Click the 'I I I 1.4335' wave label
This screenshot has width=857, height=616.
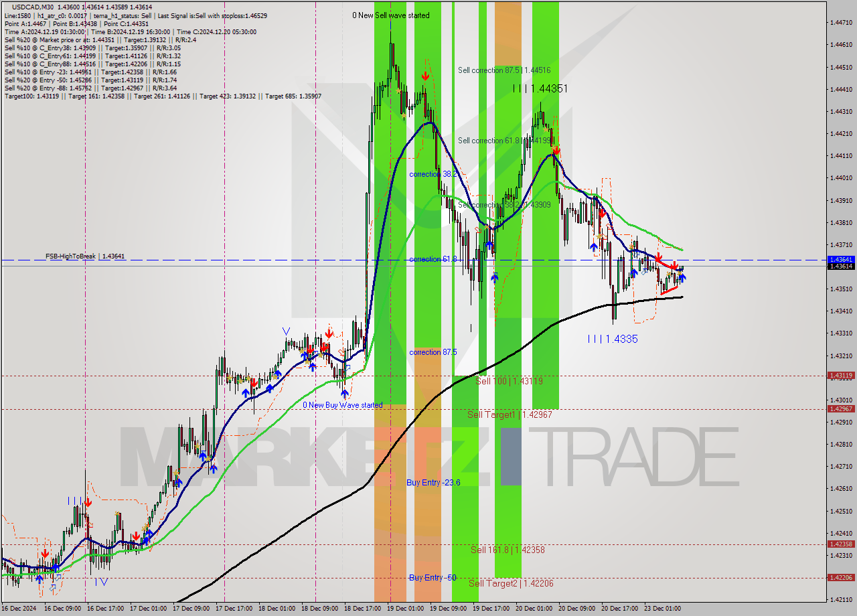pos(612,339)
